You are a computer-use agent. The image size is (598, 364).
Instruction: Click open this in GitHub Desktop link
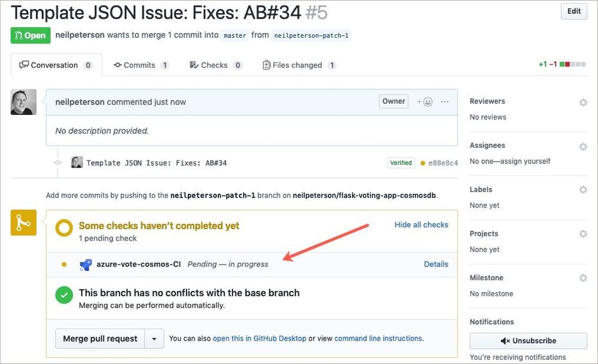click(x=259, y=338)
